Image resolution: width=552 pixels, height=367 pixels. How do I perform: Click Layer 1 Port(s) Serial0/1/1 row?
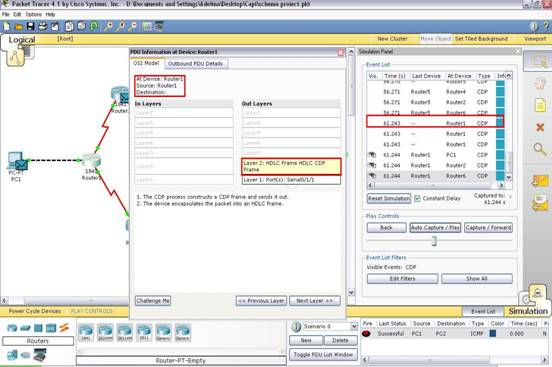coord(291,180)
